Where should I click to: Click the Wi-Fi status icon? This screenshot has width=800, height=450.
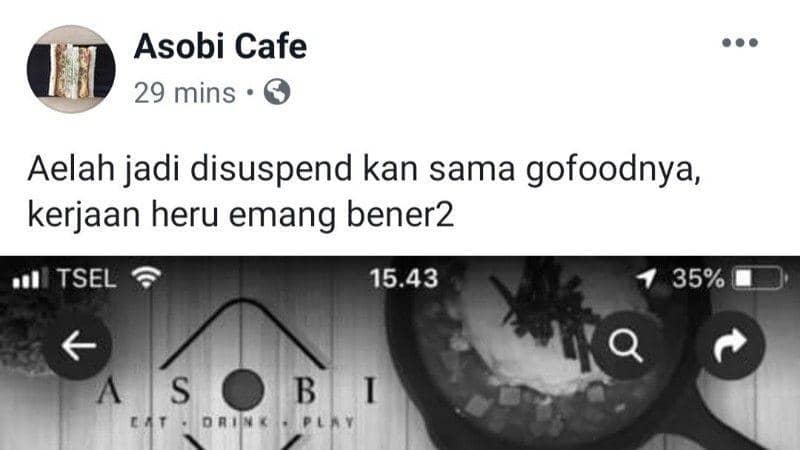point(146,278)
